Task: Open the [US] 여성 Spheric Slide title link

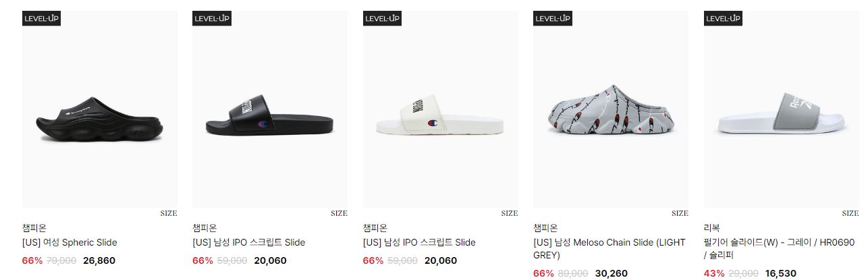Action: tap(70, 242)
